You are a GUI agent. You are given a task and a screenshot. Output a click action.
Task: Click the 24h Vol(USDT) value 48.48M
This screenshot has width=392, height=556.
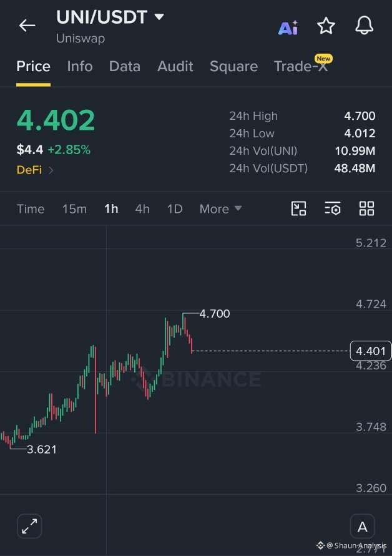coord(355,168)
